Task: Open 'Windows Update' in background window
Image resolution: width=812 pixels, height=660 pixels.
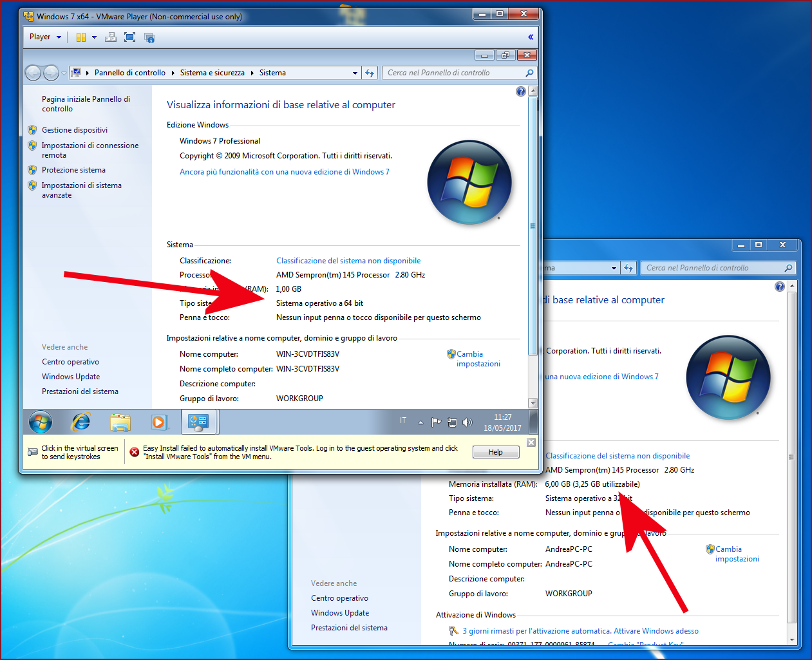Action: click(x=340, y=613)
